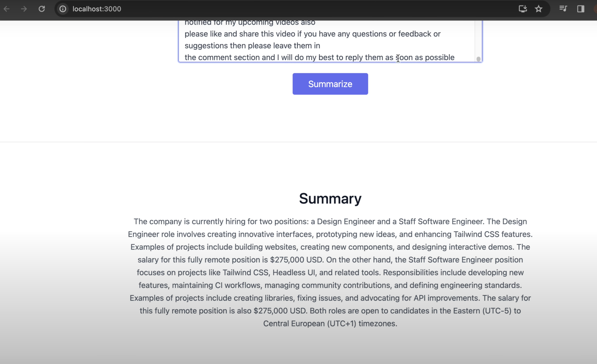The height and width of the screenshot is (364, 597).
Task: Click the word "suggestions" in the text box
Action: 206,46
